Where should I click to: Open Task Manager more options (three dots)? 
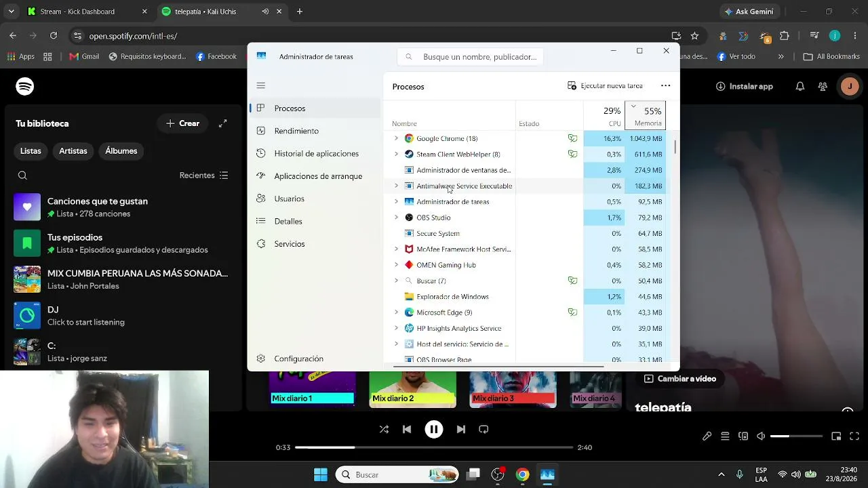[x=665, y=85]
